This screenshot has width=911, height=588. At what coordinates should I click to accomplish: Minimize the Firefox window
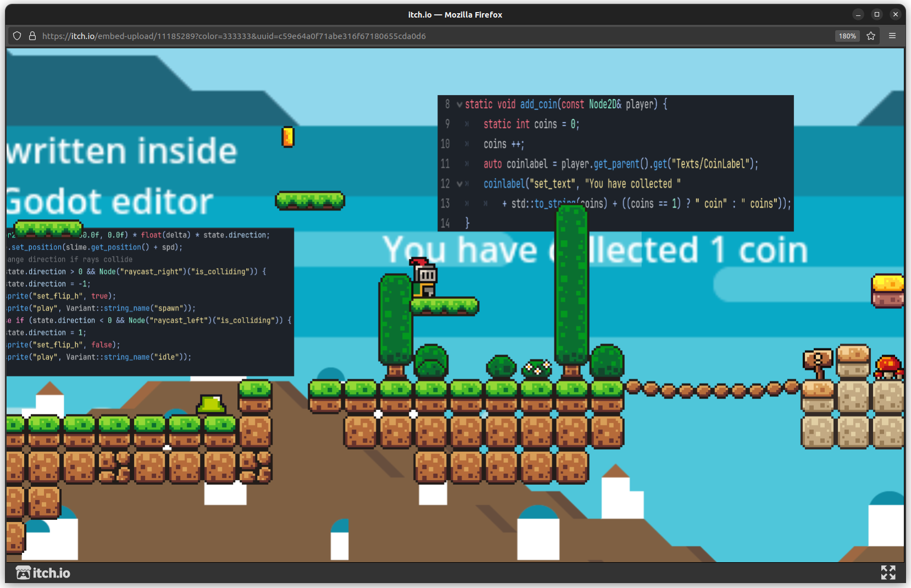coord(858,14)
